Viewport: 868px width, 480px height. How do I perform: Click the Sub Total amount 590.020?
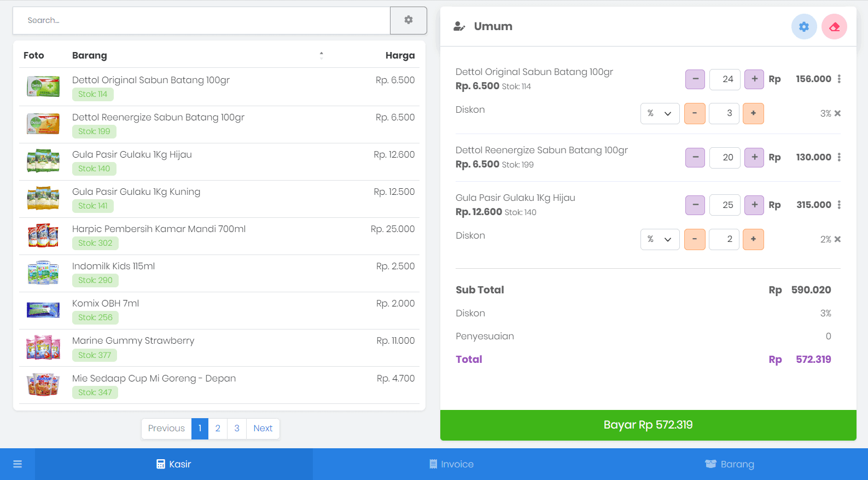click(x=811, y=290)
